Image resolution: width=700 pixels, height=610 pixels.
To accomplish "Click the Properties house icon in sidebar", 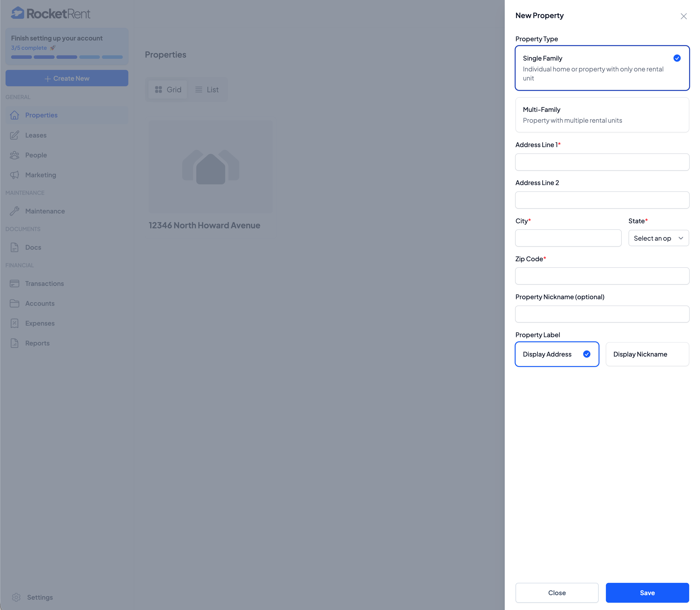I will (14, 115).
